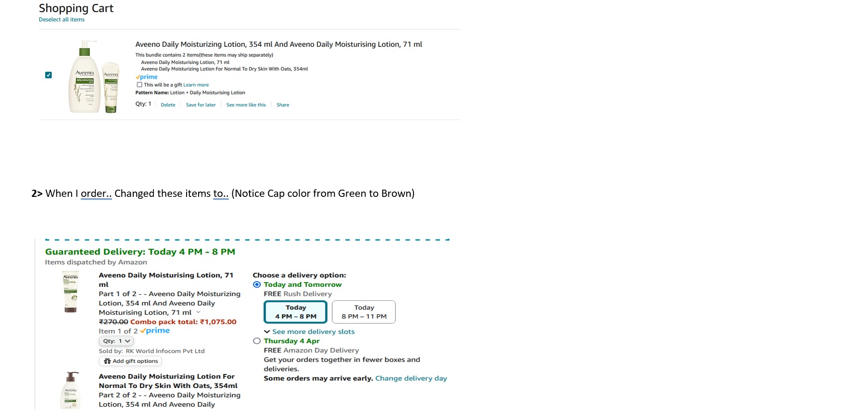The height and width of the screenshot is (413, 868).
Task: Click the Aveeno 71 ml tube thumbnail
Action: 71,292
